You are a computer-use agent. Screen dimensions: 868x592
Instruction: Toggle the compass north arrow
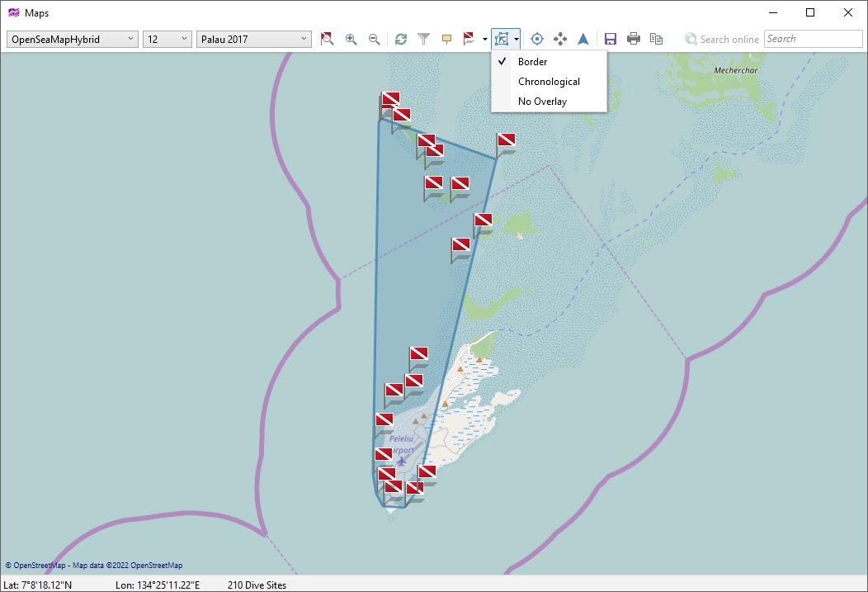tap(583, 38)
